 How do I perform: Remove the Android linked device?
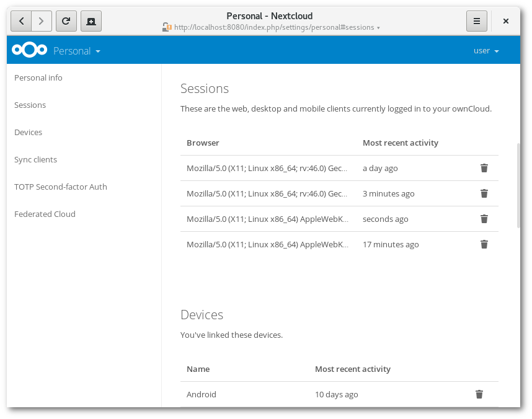tap(479, 394)
